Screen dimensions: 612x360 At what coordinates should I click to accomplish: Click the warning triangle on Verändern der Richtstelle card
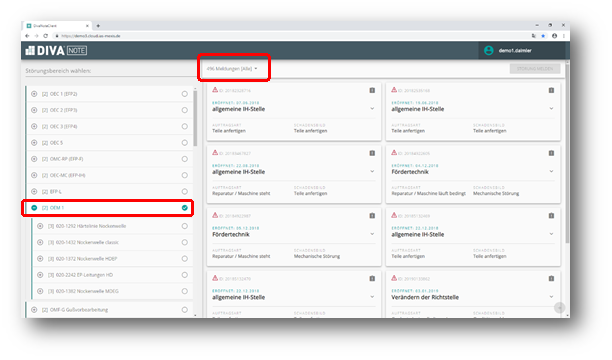coord(394,278)
